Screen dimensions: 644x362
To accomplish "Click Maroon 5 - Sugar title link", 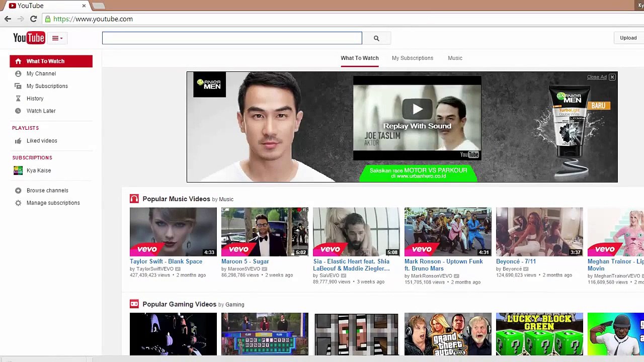I will pyautogui.click(x=245, y=261).
